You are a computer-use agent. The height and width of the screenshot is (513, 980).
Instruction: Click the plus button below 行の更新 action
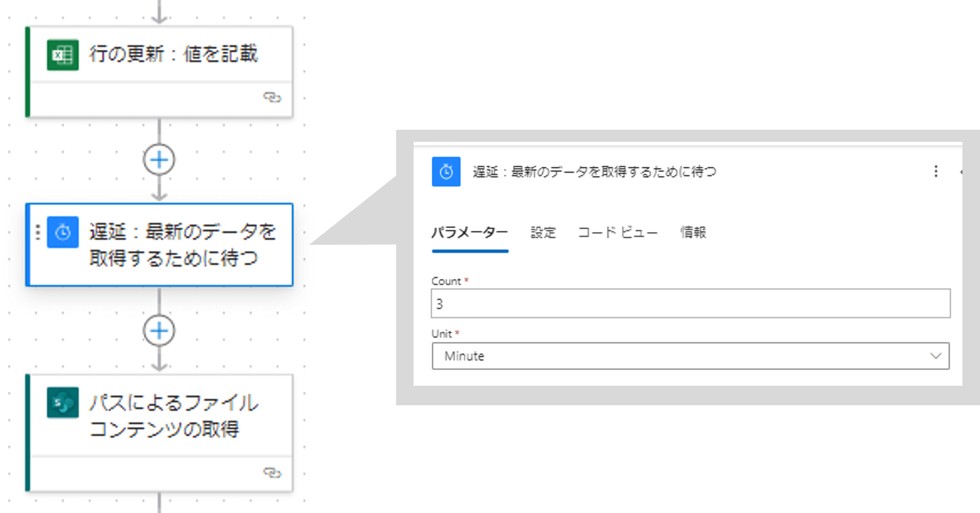[159, 159]
